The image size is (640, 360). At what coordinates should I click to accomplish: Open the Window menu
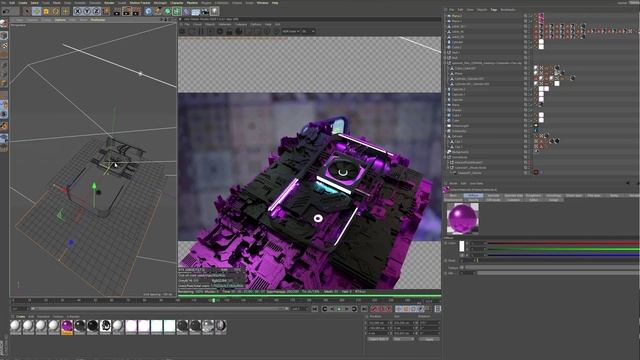point(262,2)
